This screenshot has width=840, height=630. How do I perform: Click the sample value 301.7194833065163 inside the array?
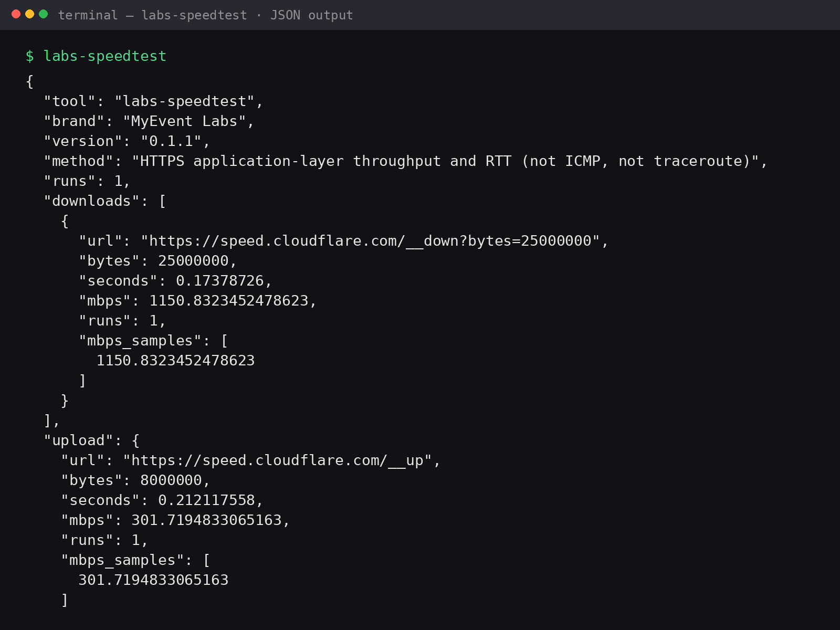(153, 580)
